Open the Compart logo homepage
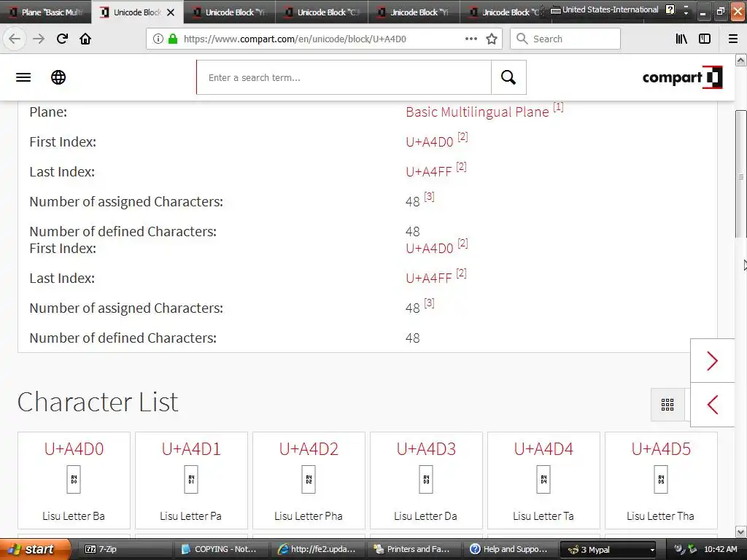 [x=682, y=77]
